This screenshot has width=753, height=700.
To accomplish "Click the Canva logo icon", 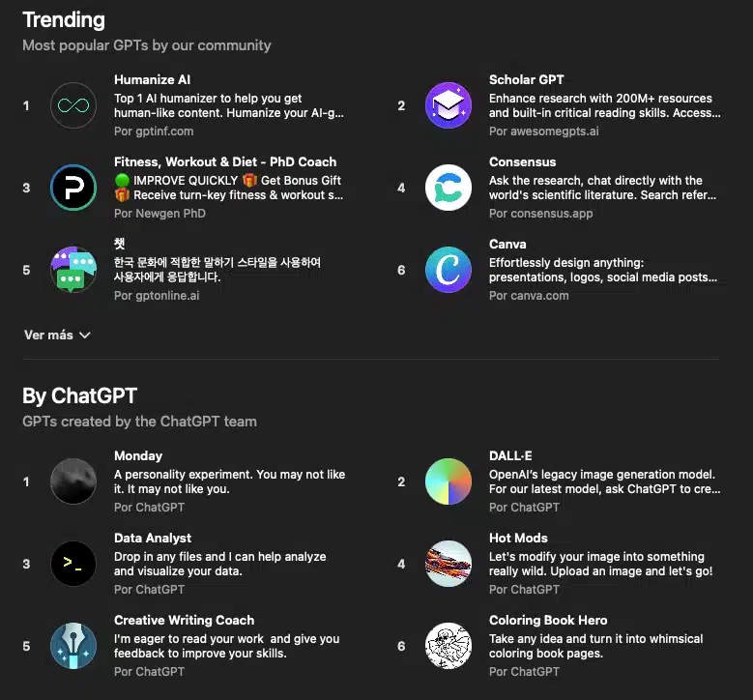I will tap(449, 270).
